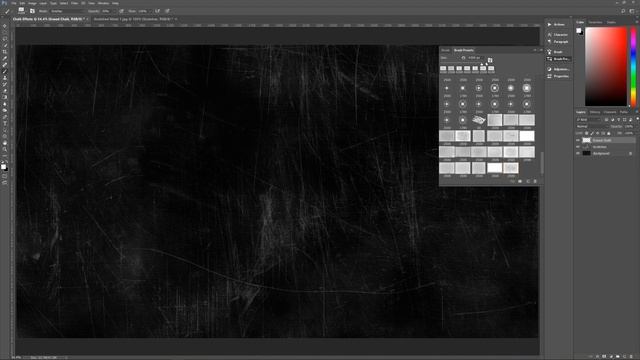640x360 pixels.
Task: Open the Window menu
Action: pyautogui.click(x=103, y=3)
